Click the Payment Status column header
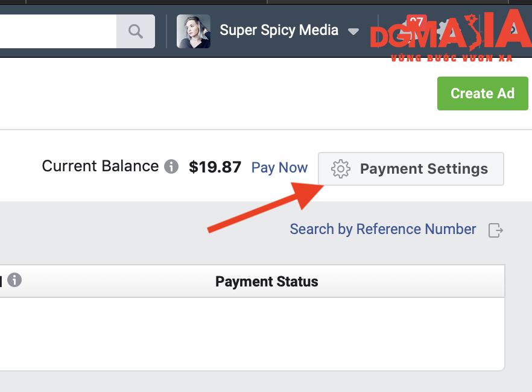Viewport: 532px width, 392px height. [267, 282]
